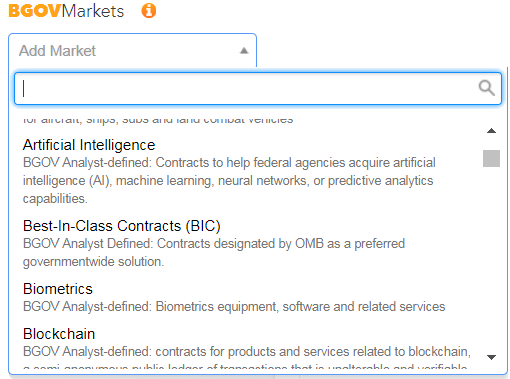510x379 pixels.
Task: Click the BGOV Markets logo heading
Action: pos(66,11)
